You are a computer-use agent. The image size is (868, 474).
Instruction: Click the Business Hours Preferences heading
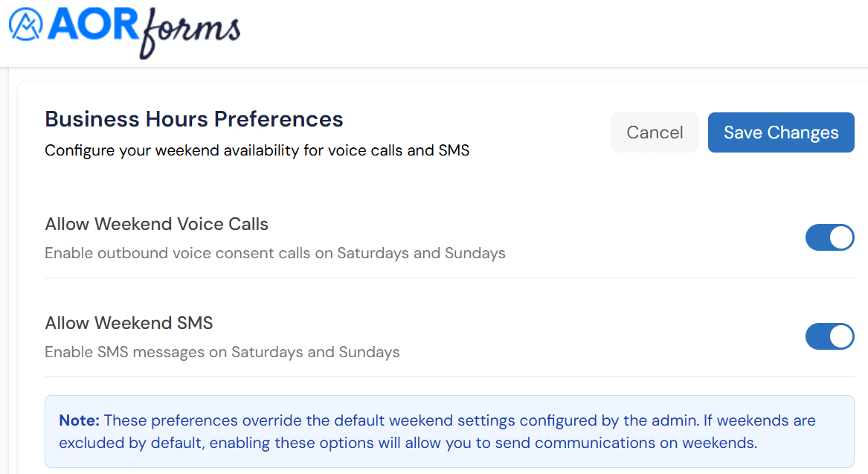(x=193, y=119)
